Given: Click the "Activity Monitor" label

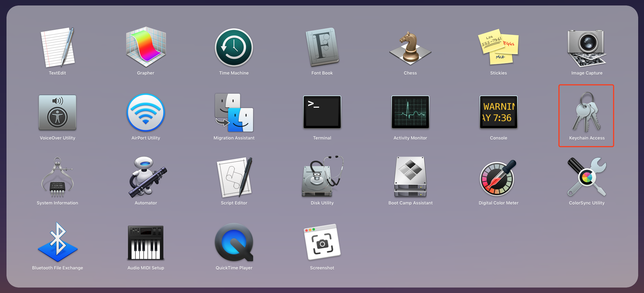Looking at the screenshot, I should point(410,138).
